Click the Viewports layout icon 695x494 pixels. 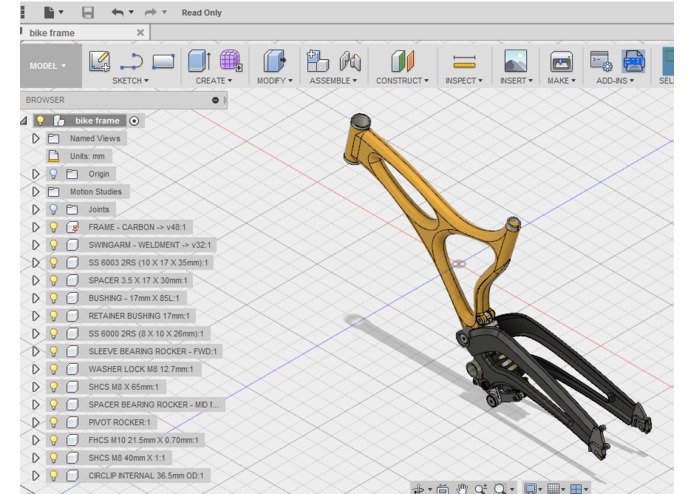click(x=576, y=489)
